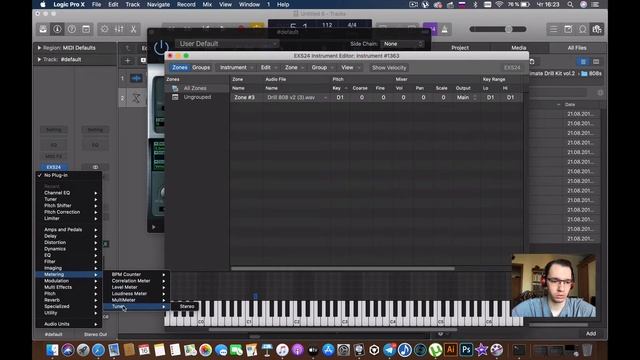
Task: Toggle the metronome button
Action: click(444, 29)
